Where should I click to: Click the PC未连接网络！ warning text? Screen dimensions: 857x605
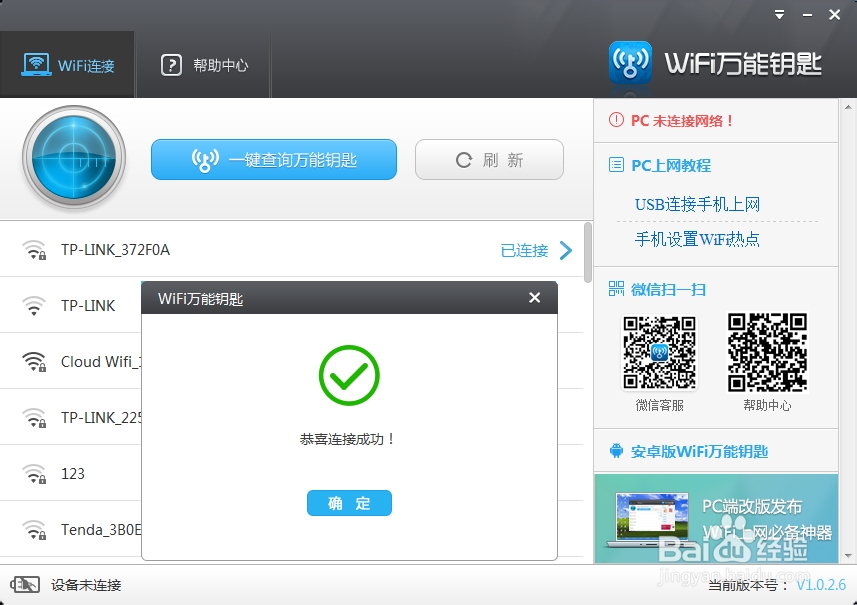(x=682, y=121)
